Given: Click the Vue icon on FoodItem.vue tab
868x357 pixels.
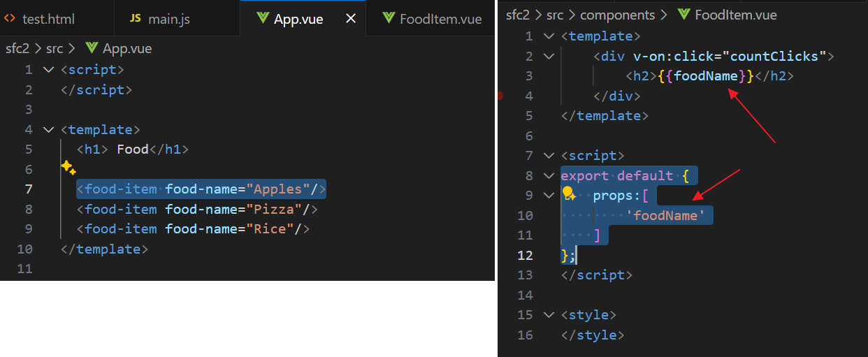Looking at the screenshot, I should (389, 19).
